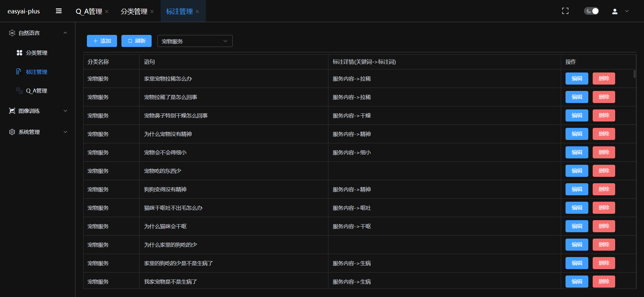Click the 添加 button
The width and height of the screenshot is (644, 297).
(x=102, y=41)
